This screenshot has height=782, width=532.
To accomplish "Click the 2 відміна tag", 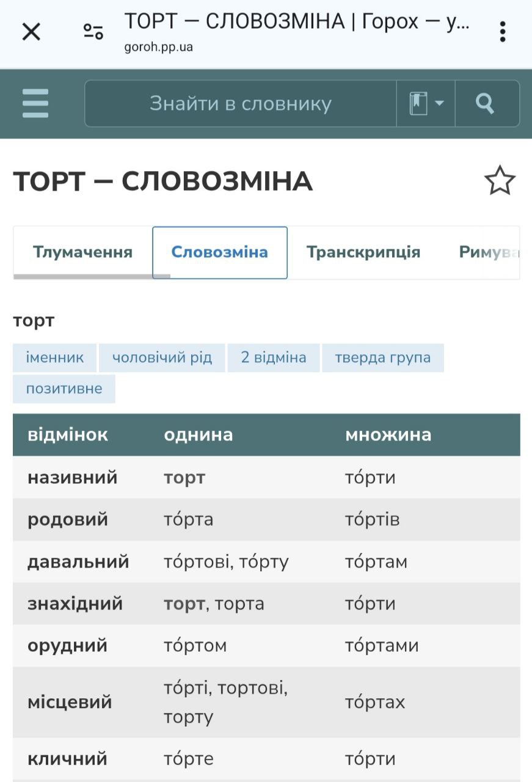I will coord(273,357).
